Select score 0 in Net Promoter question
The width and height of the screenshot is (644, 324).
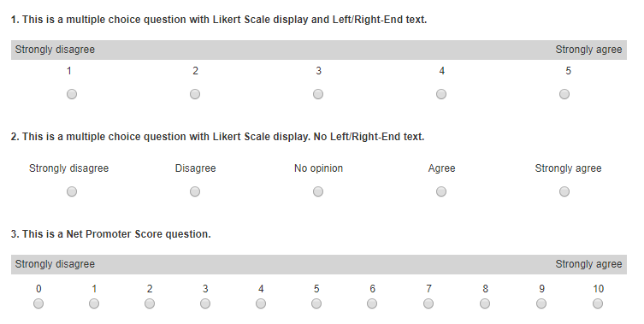point(38,303)
